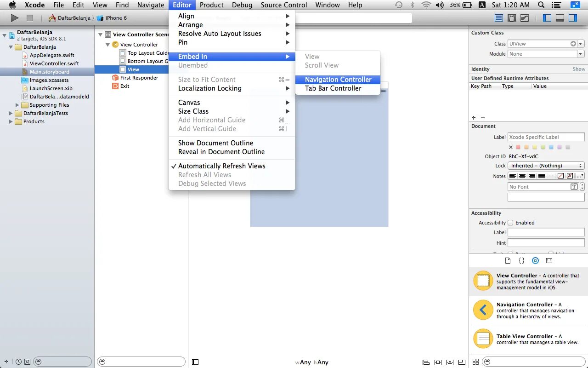The image size is (588, 368).
Task: Open font picker in Notes field
Action: click(574, 187)
